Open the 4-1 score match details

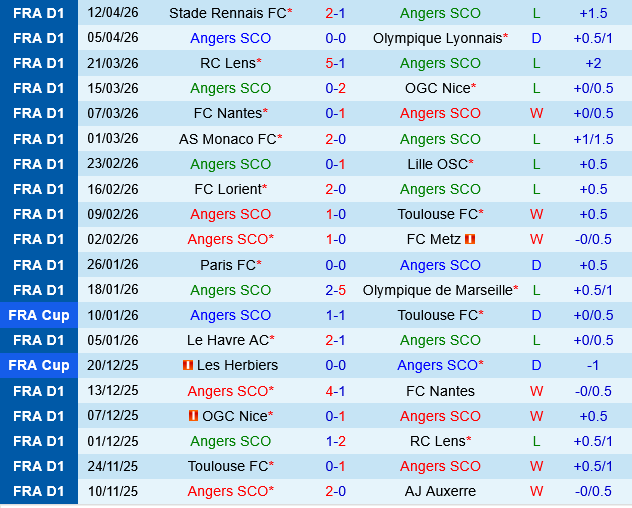tap(336, 391)
